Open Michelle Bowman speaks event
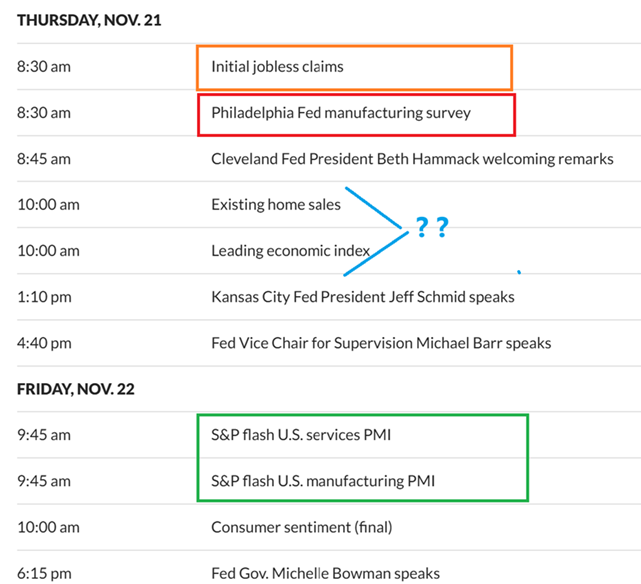641x584 pixels. pos(325,573)
